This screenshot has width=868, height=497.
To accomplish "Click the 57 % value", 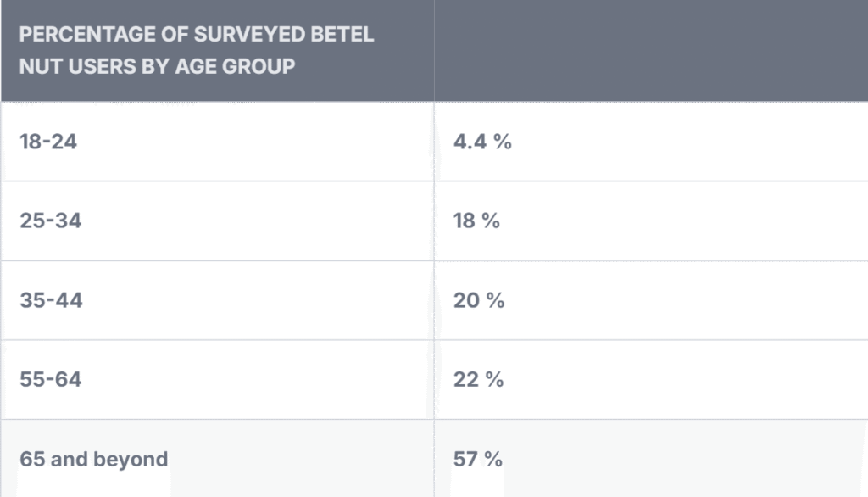I will click(478, 459).
